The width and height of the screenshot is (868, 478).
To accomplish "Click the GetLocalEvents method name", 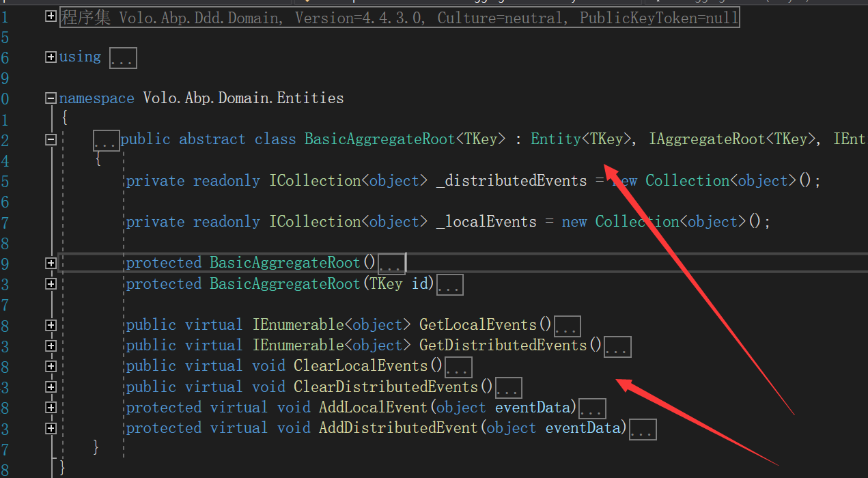I will point(478,325).
